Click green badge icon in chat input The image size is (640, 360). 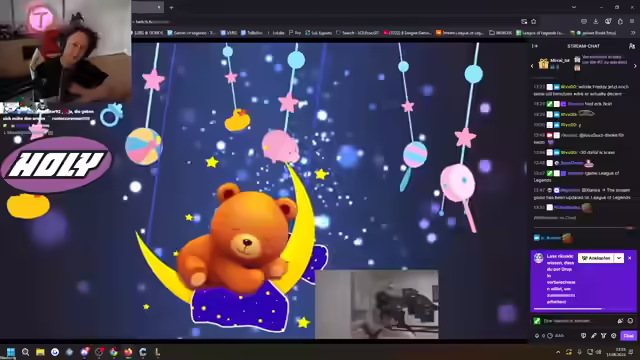(537, 321)
